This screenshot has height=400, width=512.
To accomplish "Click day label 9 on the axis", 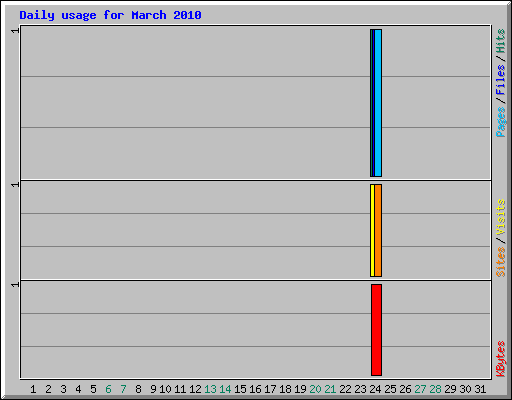I will click(153, 389).
